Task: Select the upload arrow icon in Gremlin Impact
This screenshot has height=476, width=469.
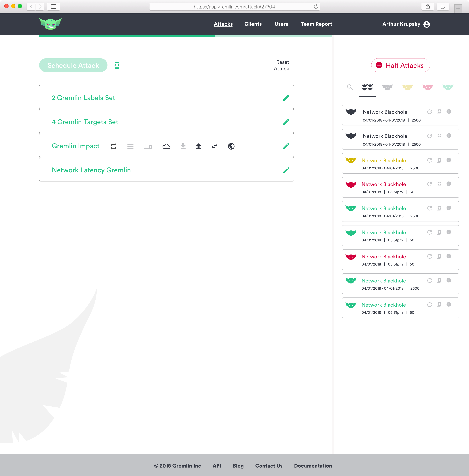Action: click(x=199, y=146)
